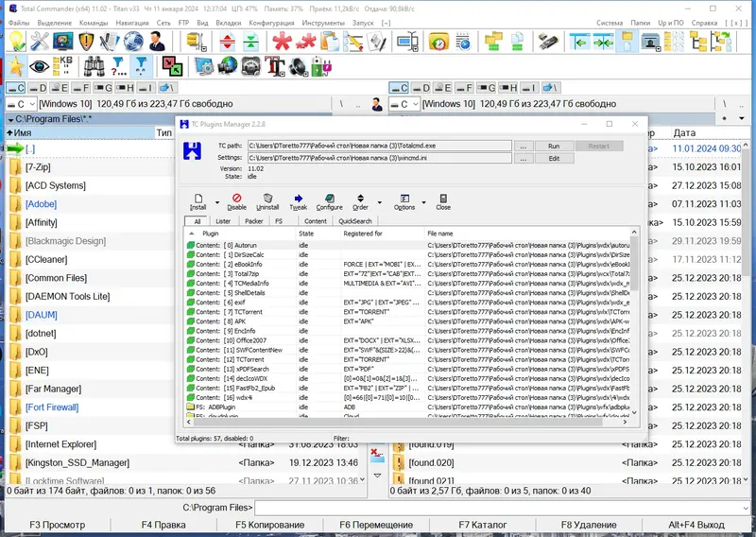Open the Инструменты menu
Image resolution: width=756 pixels, height=537 pixels.
tap(323, 23)
